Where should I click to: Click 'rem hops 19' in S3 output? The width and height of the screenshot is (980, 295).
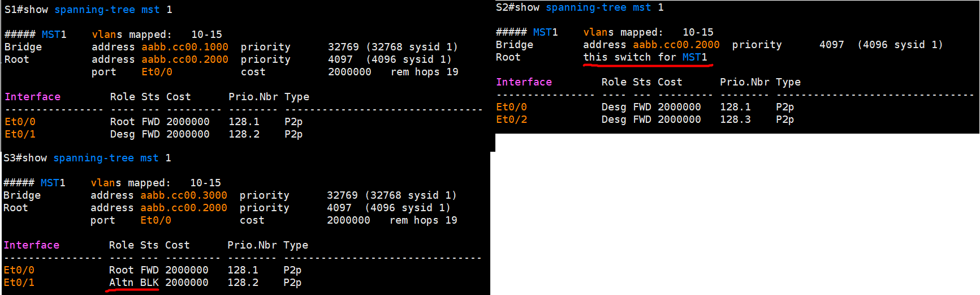tap(423, 220)
